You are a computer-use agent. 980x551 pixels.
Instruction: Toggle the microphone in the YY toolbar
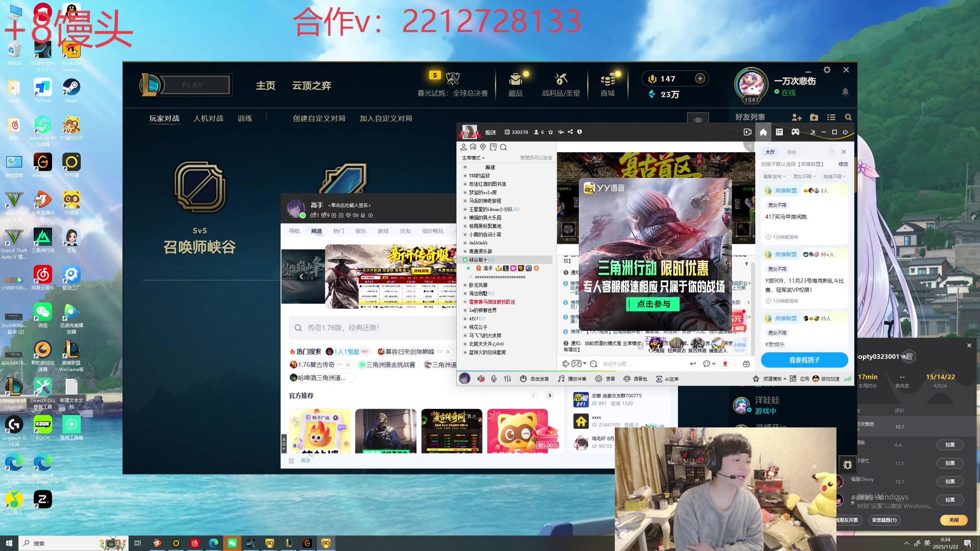pyautogui.click(x=494, y=378)
